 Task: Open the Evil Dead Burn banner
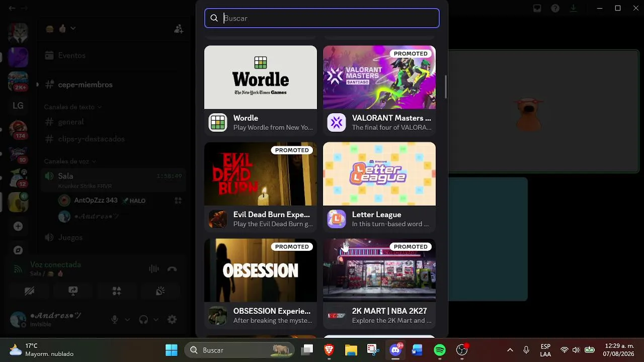[261, 174]
